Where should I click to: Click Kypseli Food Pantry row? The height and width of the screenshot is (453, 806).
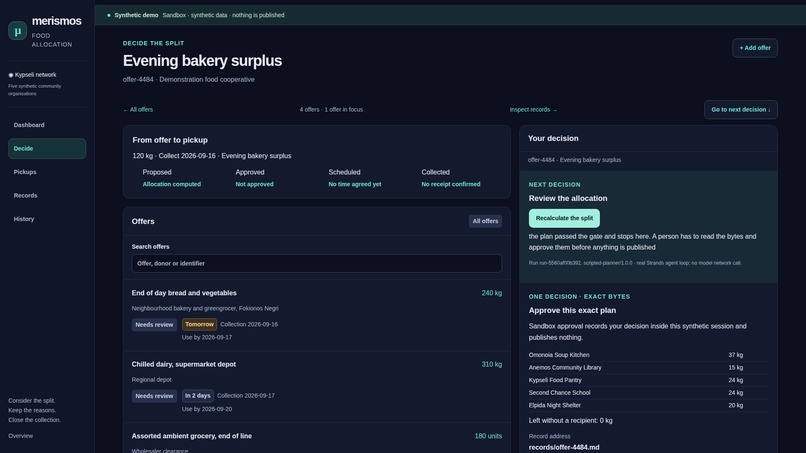648,380
